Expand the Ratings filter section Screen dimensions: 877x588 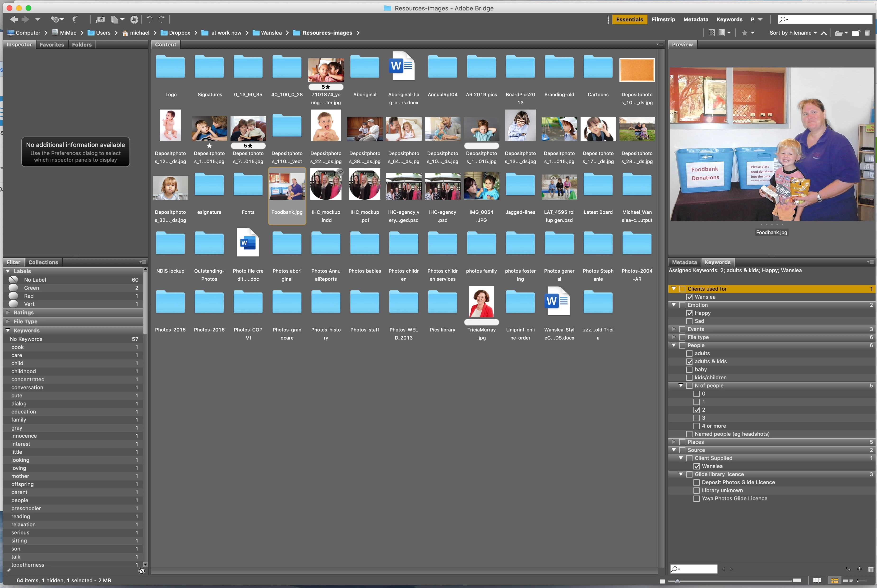pos(8,312)
